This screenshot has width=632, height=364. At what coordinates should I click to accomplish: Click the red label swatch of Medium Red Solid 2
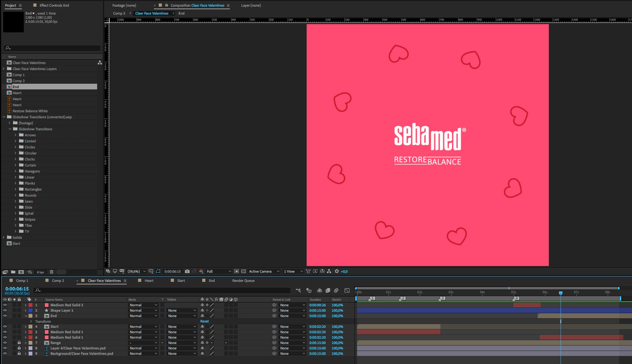[x=30, y=305]
